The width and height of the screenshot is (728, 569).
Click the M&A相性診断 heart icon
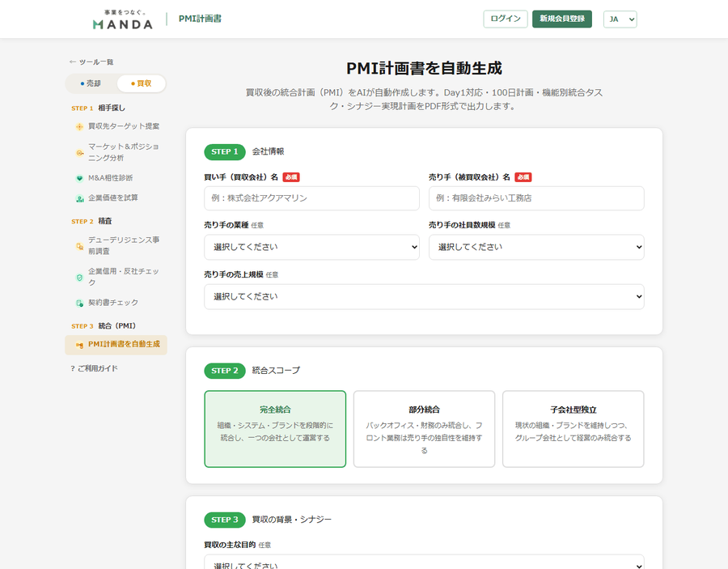tap(79, 178)
